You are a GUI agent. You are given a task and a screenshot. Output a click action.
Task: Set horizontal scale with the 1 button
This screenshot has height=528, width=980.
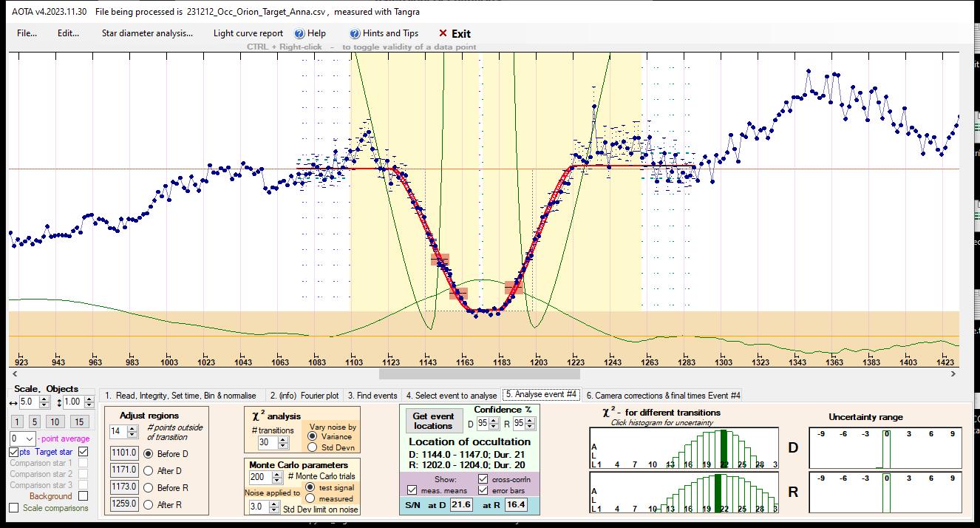(x=17, y=422)
